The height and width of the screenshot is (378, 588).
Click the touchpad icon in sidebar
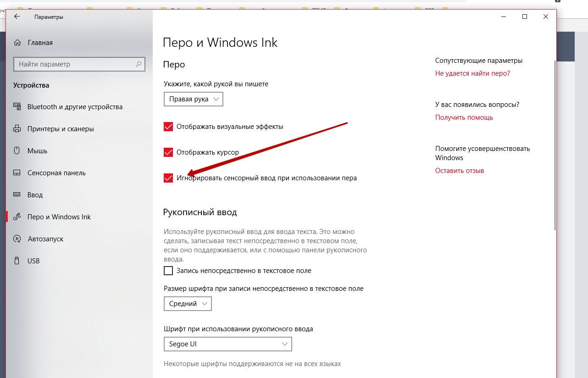point(17,173)
